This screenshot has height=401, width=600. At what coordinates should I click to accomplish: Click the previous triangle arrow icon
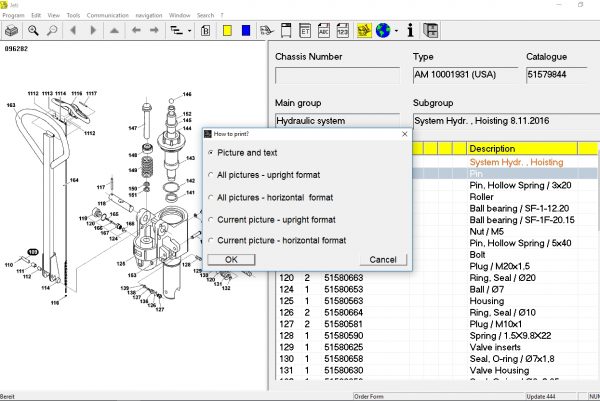[73, 30]
